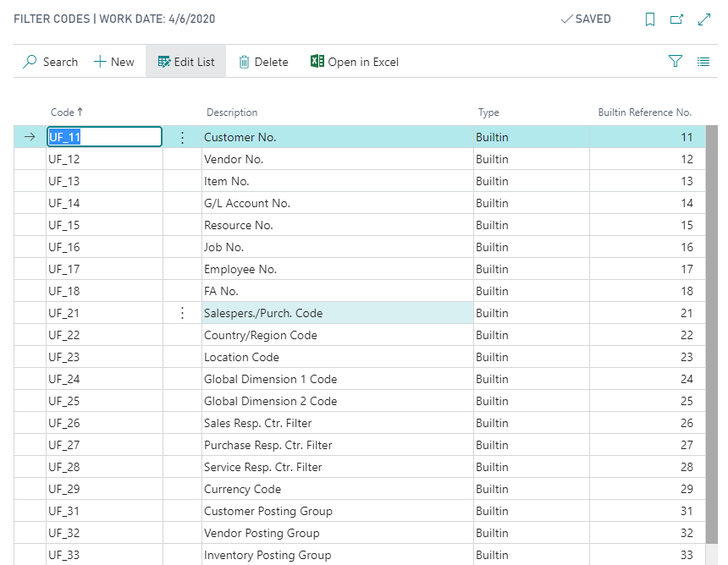This screenshot has width=728, height=565.
Task: Click Global Dimension 1 Code description
Action: (338, 379)
